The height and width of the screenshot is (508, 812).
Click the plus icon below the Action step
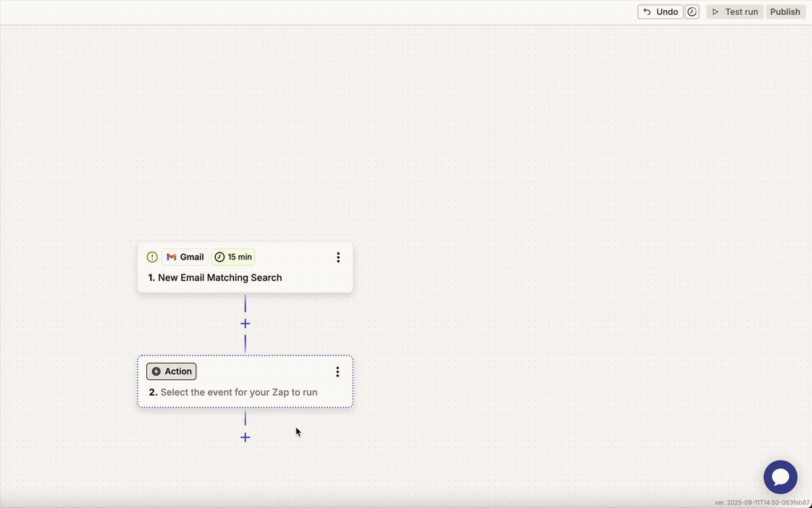(245, 438)
